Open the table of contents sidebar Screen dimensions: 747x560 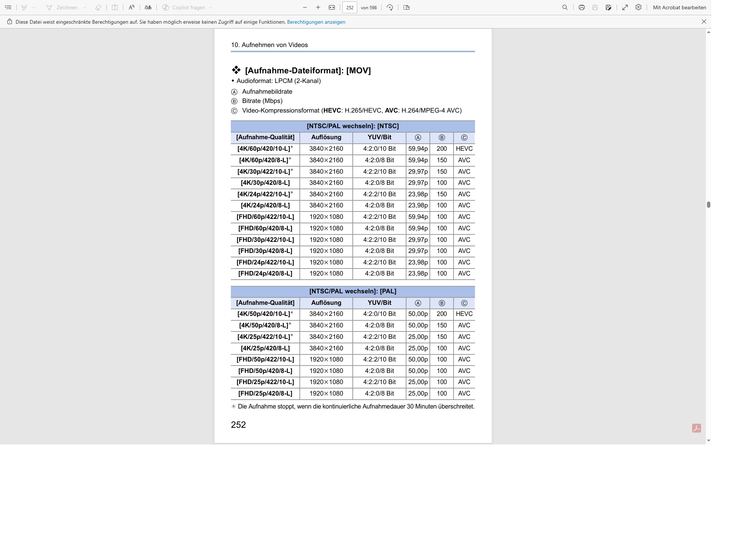tap(8, 7)
